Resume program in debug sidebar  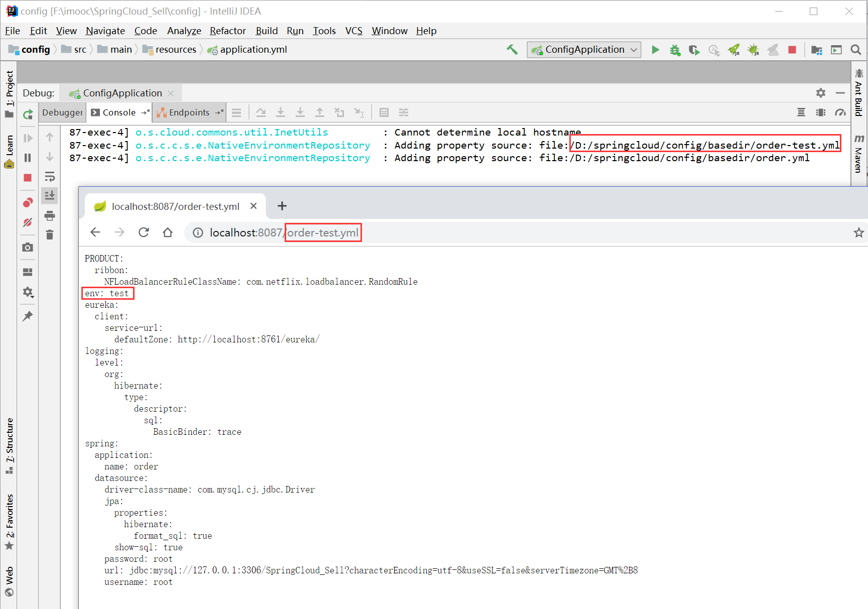(28, 138)
